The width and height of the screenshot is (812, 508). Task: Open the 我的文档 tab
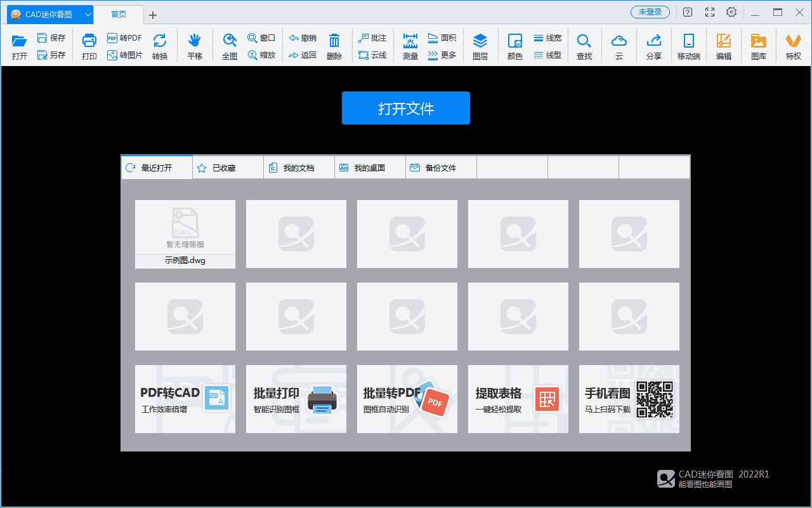(x=298, y=167)
